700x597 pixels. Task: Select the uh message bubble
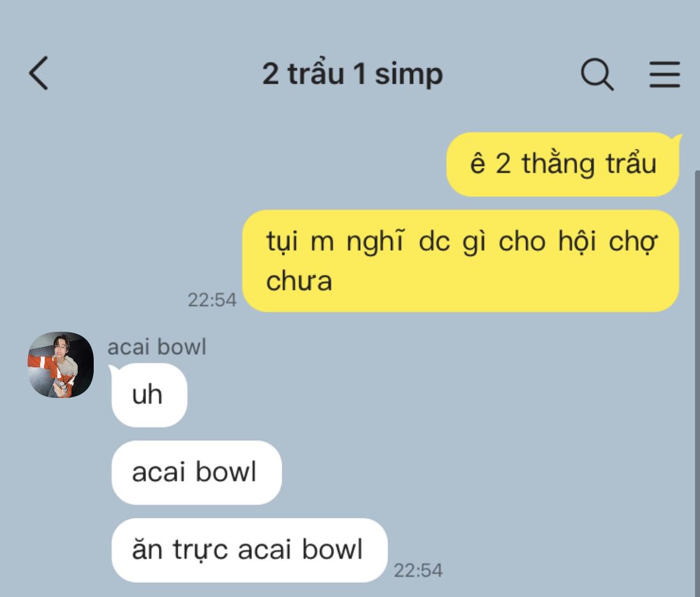coord(149,395)
